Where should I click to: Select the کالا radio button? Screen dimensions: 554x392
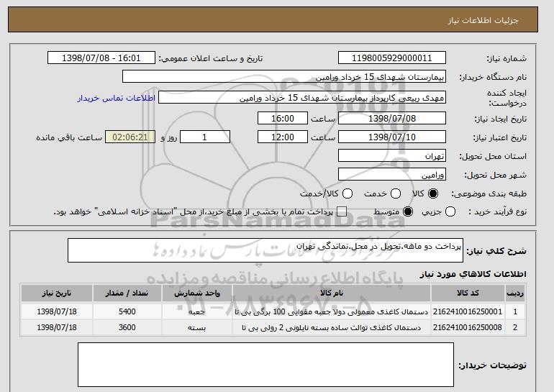tap(433, 193)
